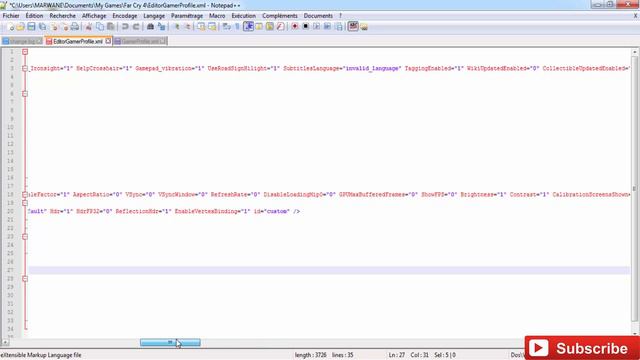The height and width of the screenshot is (360, 640).
Task: Click the vertical scrollbar up arrow
Action: pos(635,52)
